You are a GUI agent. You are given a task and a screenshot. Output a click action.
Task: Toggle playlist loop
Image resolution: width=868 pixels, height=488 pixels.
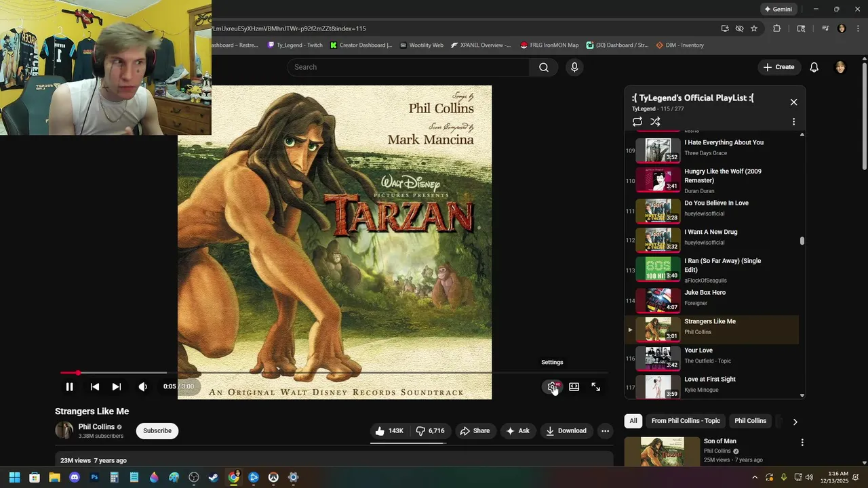tap(637, 122)
